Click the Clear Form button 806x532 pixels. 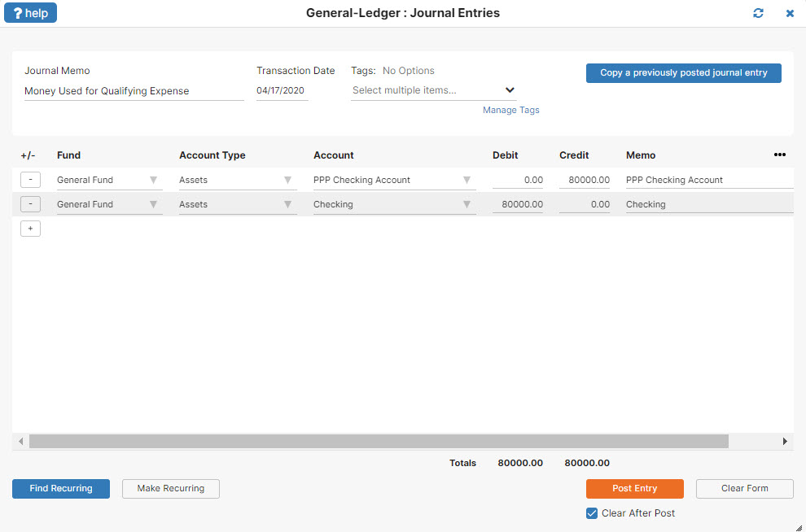click(745, 488)
